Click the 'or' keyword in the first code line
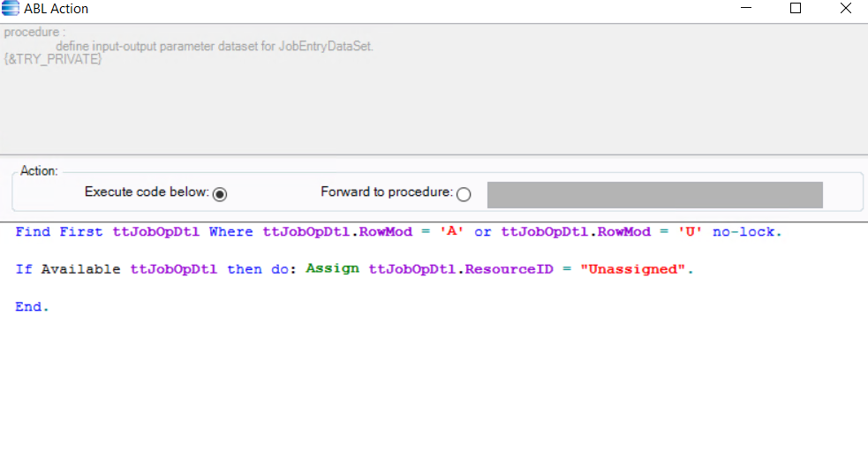 [x=483, y=232]
